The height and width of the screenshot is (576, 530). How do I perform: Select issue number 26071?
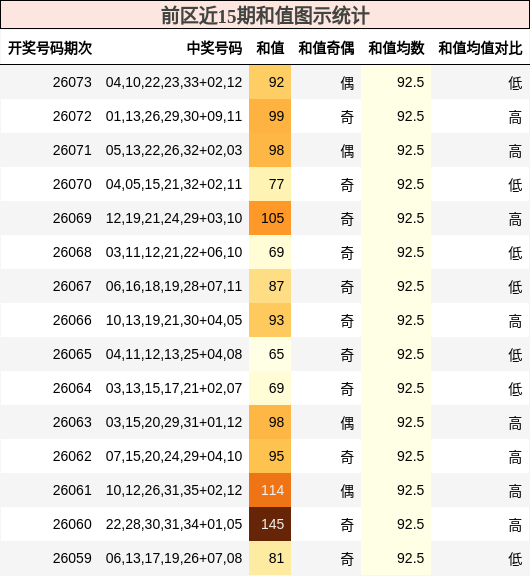coord(72,150)
